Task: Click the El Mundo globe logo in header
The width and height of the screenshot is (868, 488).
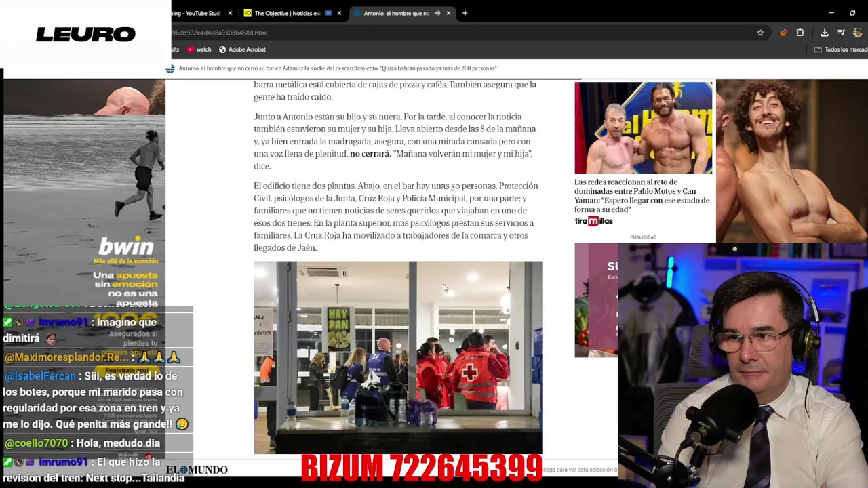Action: tap(170, 68)
